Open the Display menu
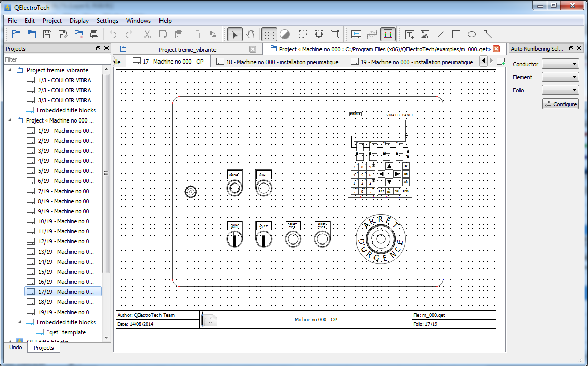 point(80,21)
